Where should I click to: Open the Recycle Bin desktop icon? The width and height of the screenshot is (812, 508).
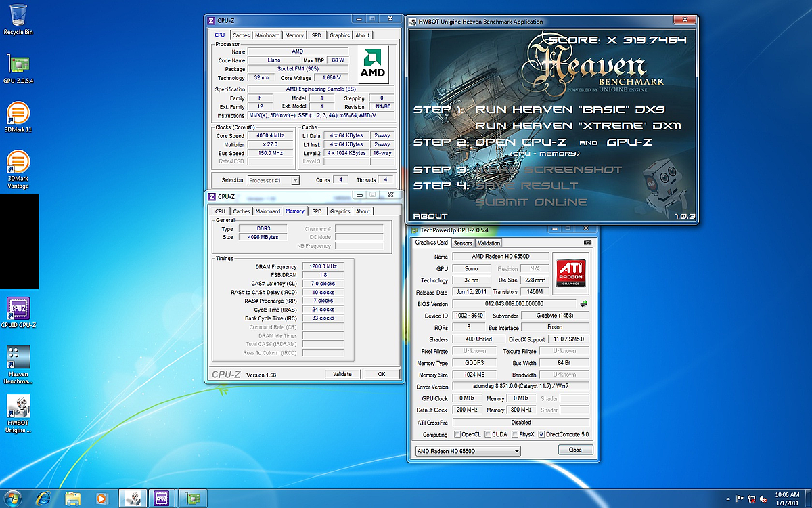(x=18, y=19)
